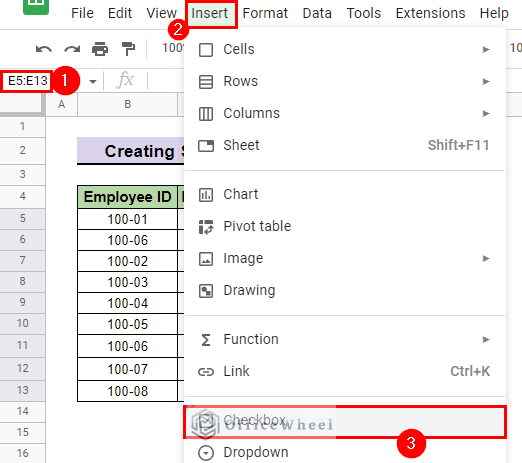Viewport: 522px width, 463px height.
Task: Click the Sheet tab icon in menu
Action: coord(206,146)
